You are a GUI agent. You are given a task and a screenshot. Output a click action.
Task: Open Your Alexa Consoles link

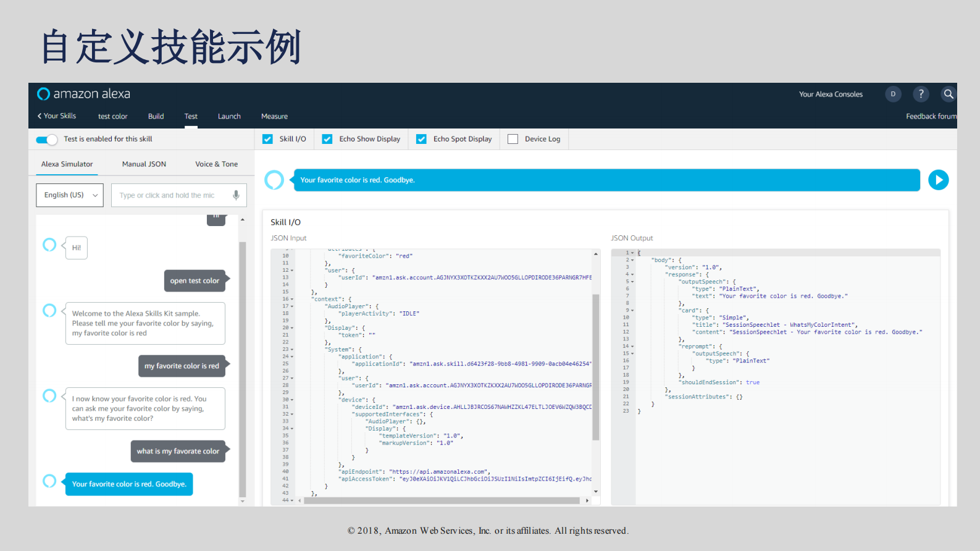831,95
